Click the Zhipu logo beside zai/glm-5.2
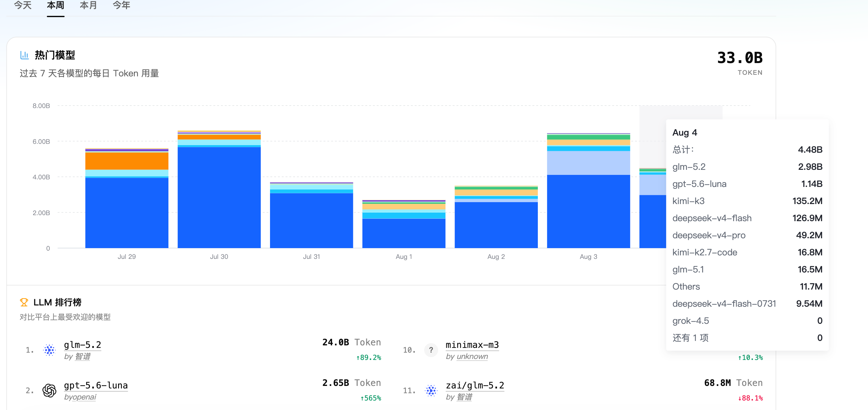868x410 pixels. click(431, 390)
